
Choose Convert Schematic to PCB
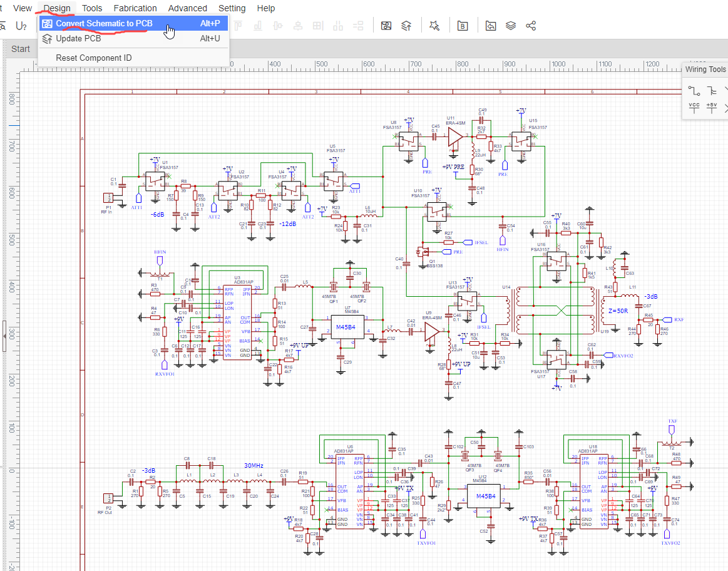tap(103, 23)
